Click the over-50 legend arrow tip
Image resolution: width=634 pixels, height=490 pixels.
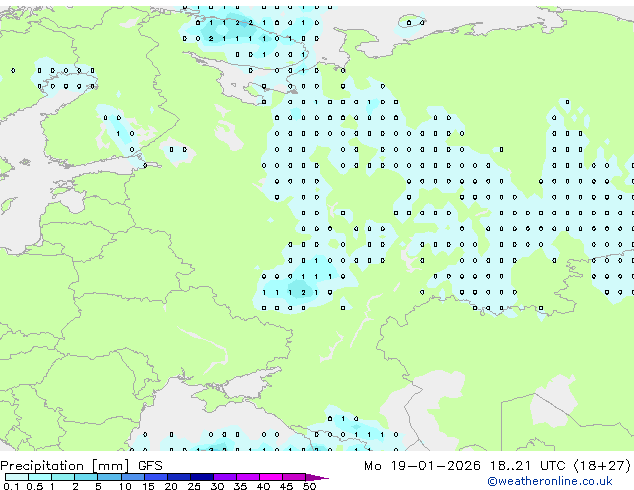click(317, 477)
